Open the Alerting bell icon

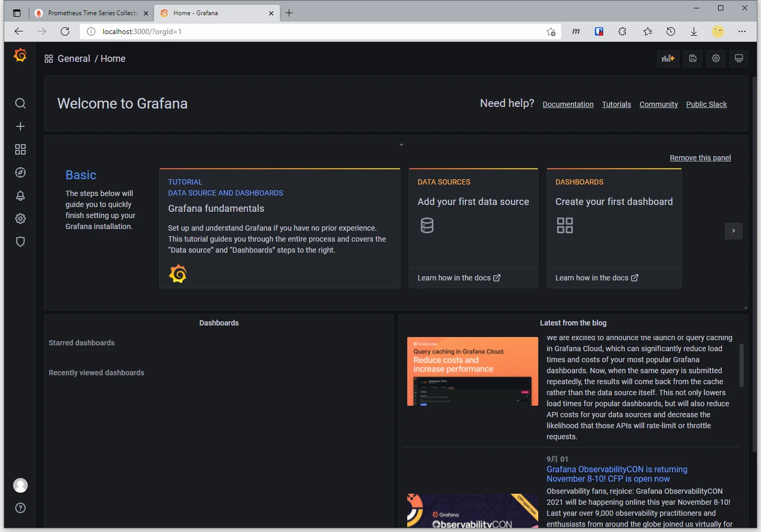tap(20, 196)
